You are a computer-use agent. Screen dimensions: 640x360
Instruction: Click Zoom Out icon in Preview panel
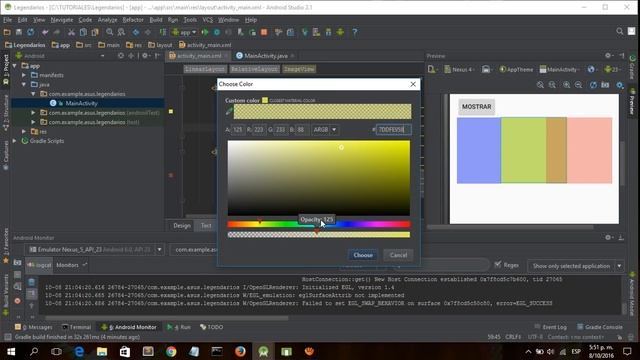(578, 85)
